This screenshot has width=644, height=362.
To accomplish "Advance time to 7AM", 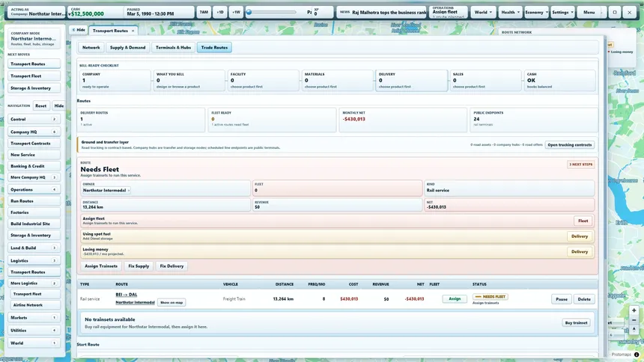I will click(204, 12).
